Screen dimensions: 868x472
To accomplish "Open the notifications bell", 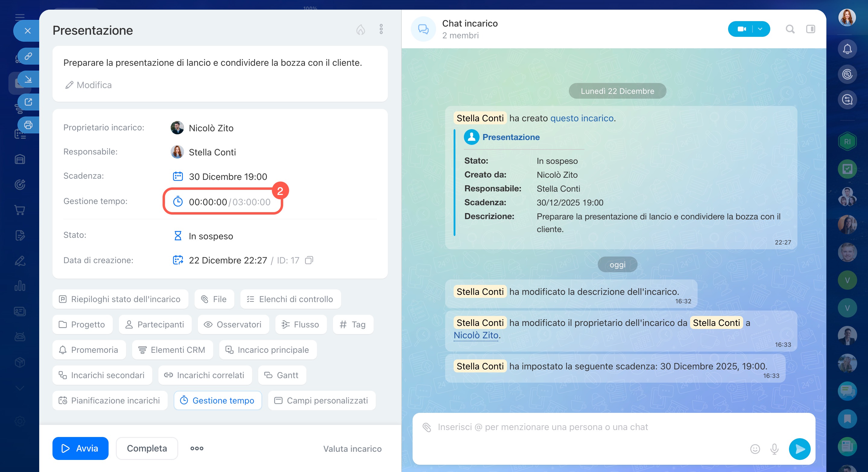I will click(847, 49).
